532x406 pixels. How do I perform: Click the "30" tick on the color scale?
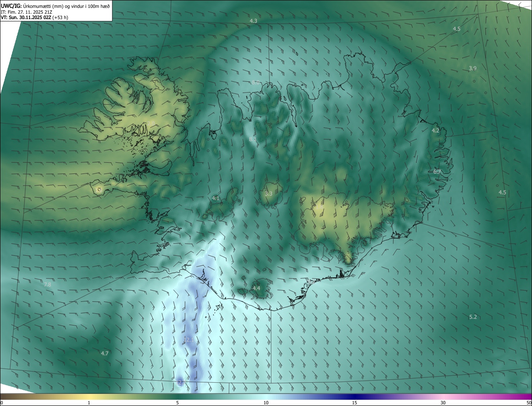(x=443, y=403)
